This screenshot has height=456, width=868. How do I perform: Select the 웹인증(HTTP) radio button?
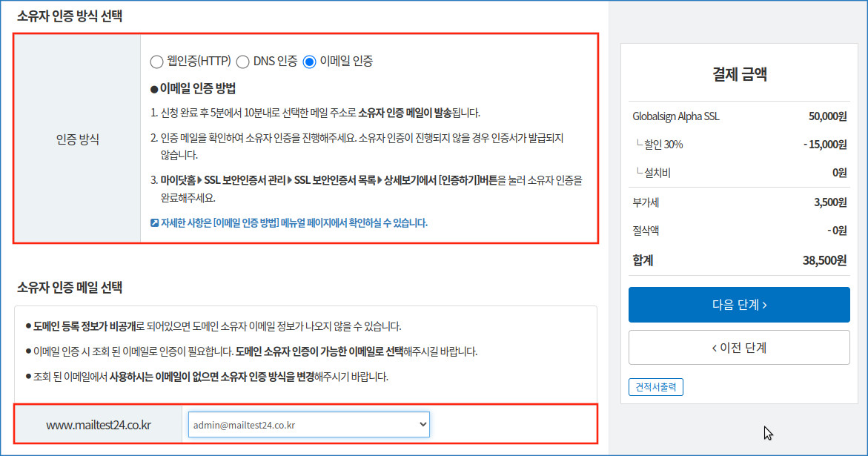coord(156,62)
